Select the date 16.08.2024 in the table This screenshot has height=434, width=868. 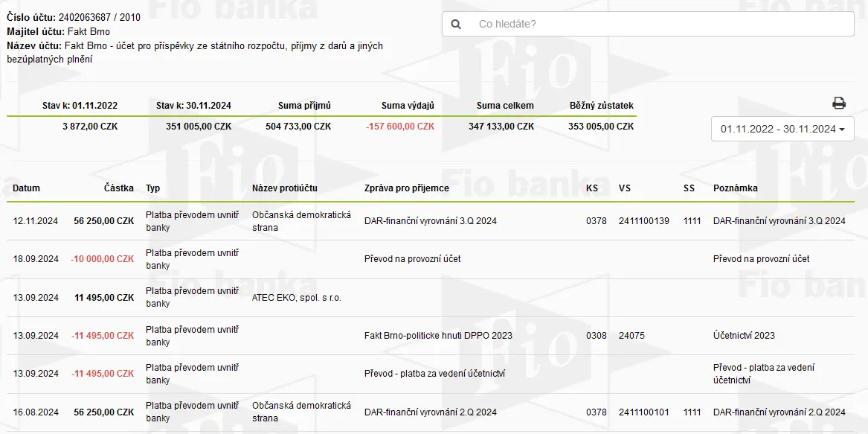click(36, 412)
